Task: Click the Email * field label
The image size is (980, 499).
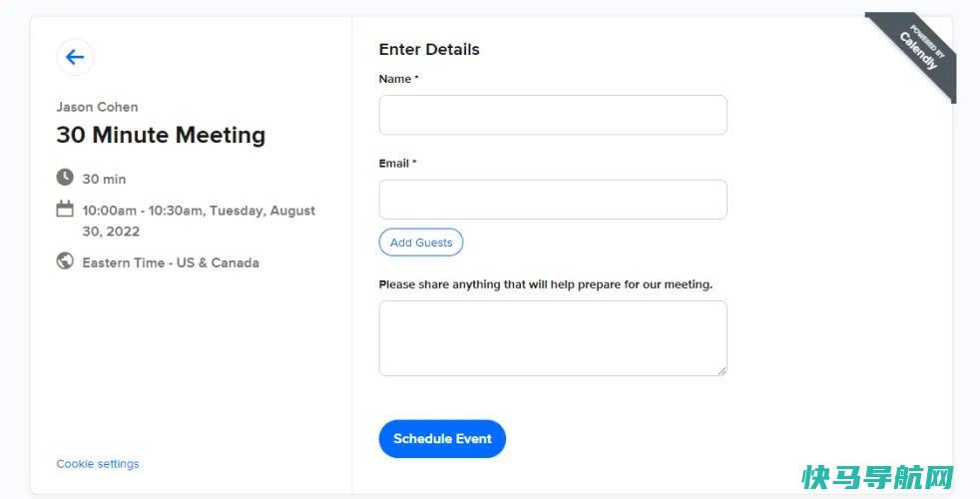Action: [397, 164]
